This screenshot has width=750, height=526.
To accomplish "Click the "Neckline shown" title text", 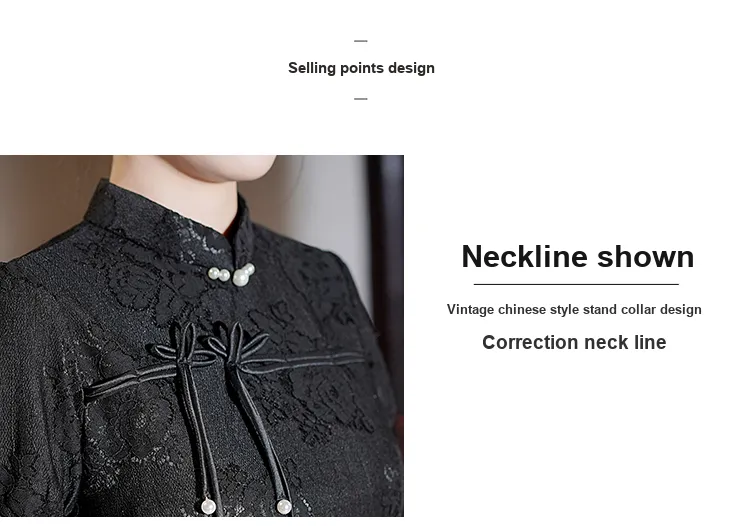I will (577, 256).
